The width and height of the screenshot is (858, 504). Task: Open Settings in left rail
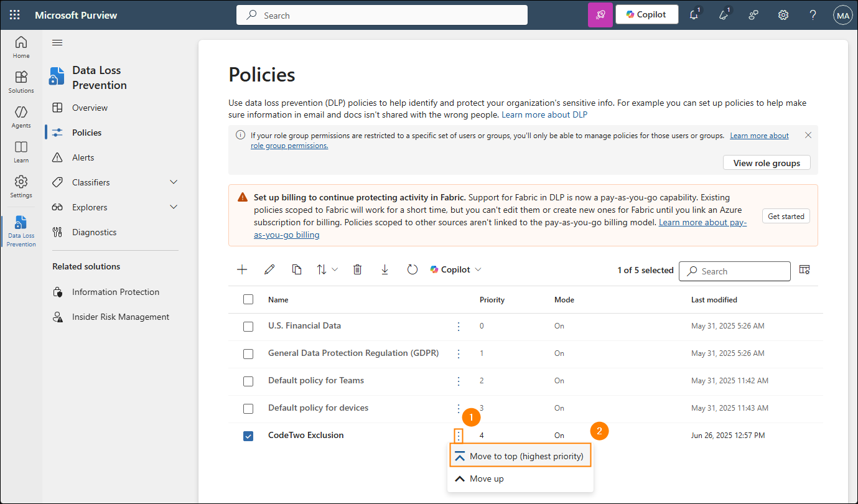(x=21, y=187)
